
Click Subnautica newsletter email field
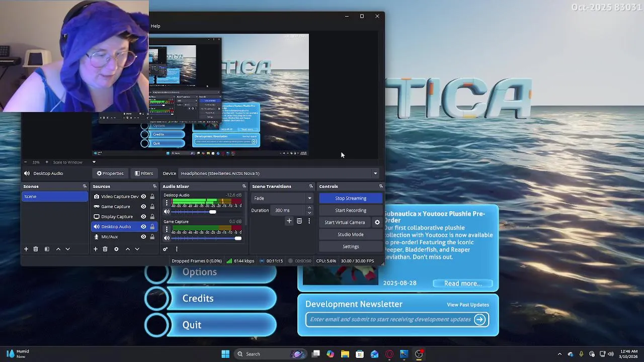click(390, 319)
